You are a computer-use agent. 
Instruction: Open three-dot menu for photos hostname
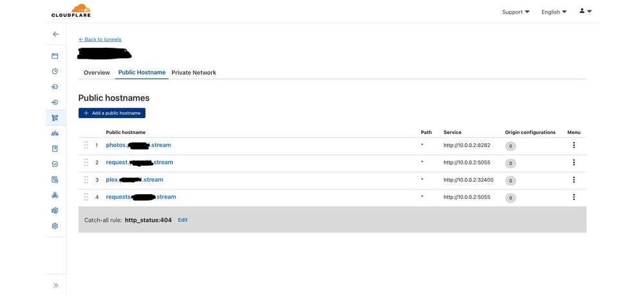573,145
